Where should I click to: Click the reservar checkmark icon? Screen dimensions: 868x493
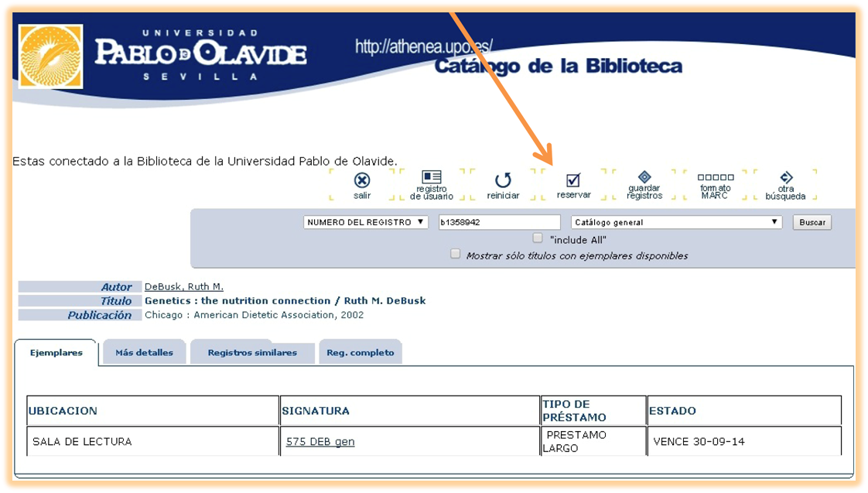[573, 180]
